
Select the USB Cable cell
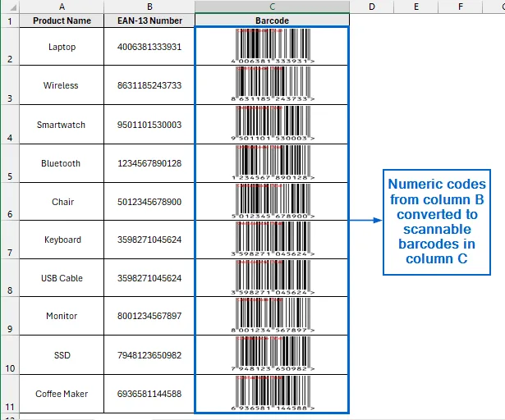62,278
